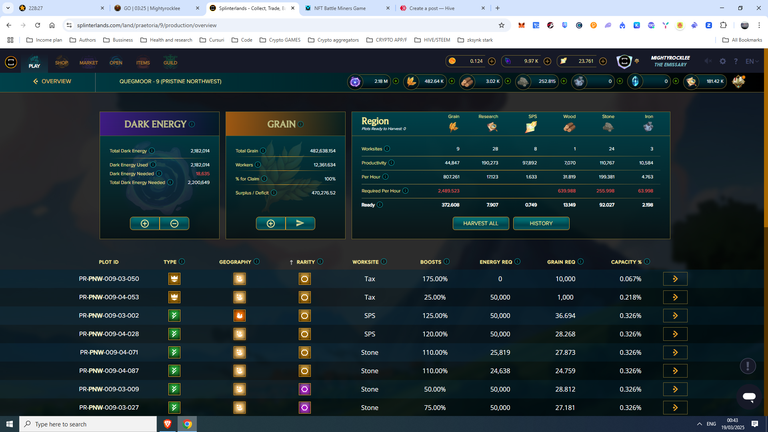This screenshot has height=432, width=768.
Task: Click Surplus / Deficit info icon
Action: click(274, 192)
